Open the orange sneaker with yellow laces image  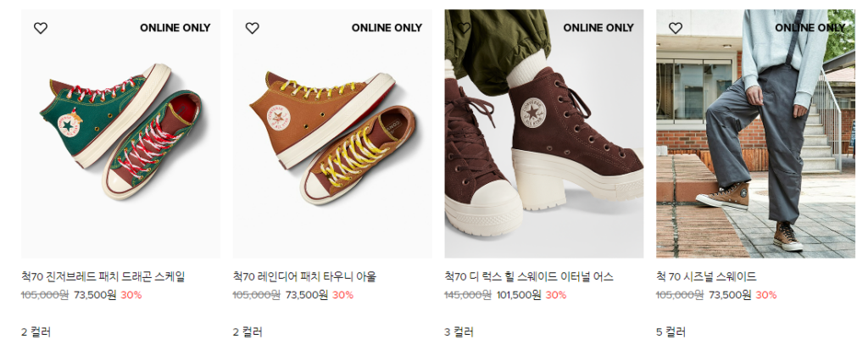(332, 133)
